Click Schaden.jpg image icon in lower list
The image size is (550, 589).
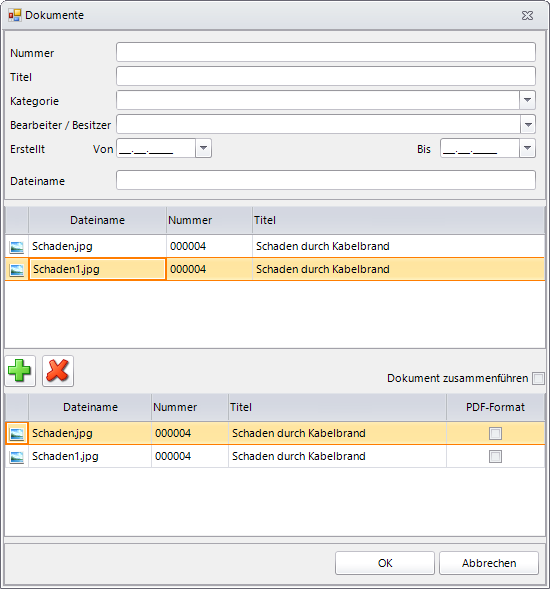(x=17, y=434)
